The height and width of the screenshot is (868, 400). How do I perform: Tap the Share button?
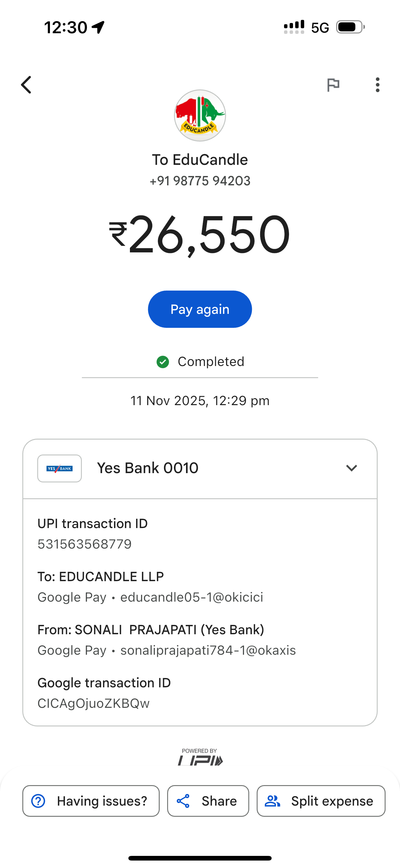coord(208,801)
